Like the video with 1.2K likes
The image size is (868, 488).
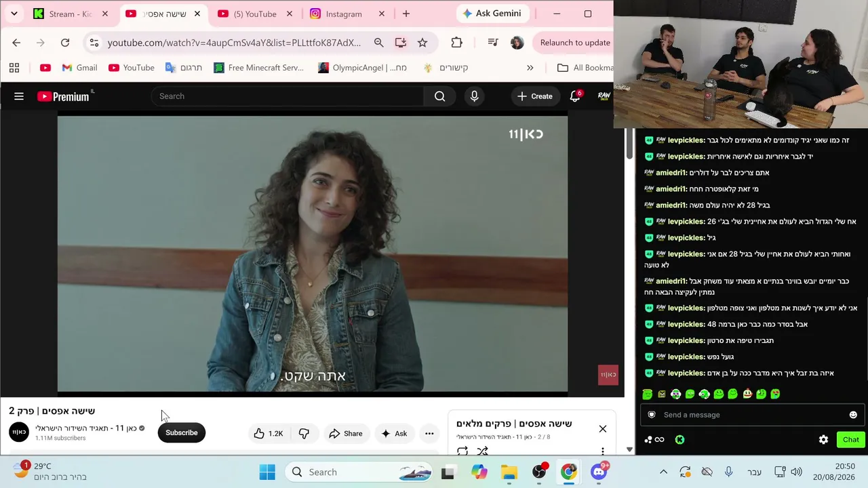(x=269, y=434)
